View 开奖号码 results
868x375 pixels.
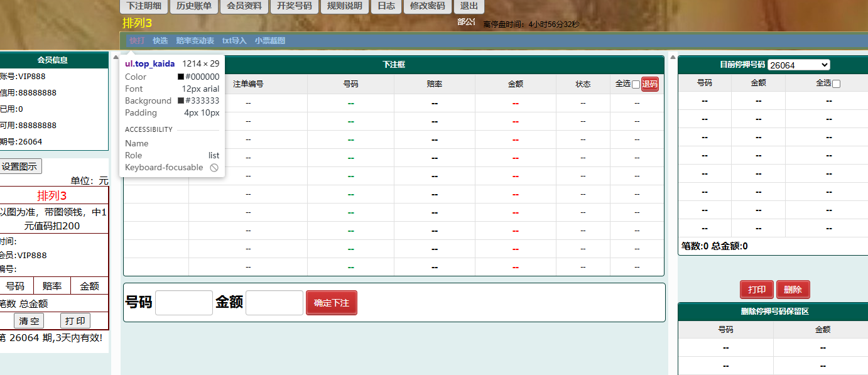[x=294, y=6]
